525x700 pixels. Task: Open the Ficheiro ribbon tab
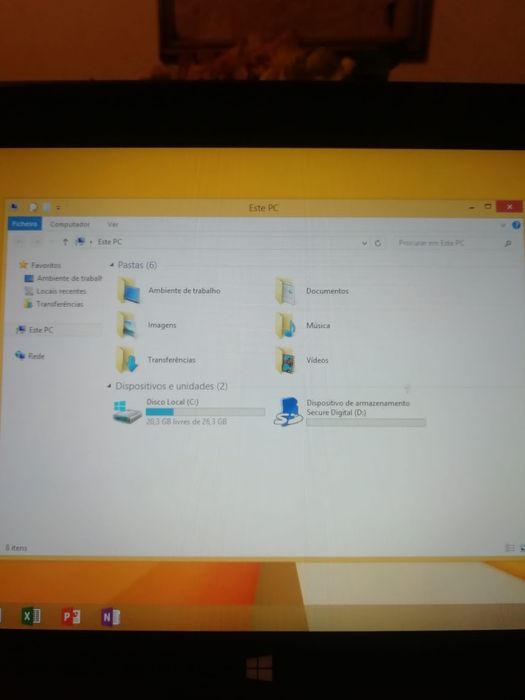point(25,224)
